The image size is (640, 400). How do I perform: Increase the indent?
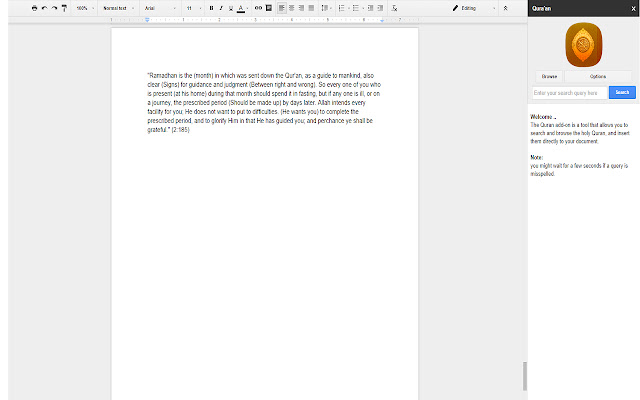click(x=380, y=8)
